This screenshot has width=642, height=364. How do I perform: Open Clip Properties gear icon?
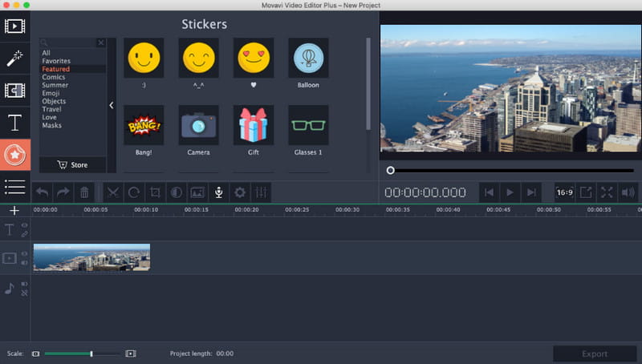[239, 192]
